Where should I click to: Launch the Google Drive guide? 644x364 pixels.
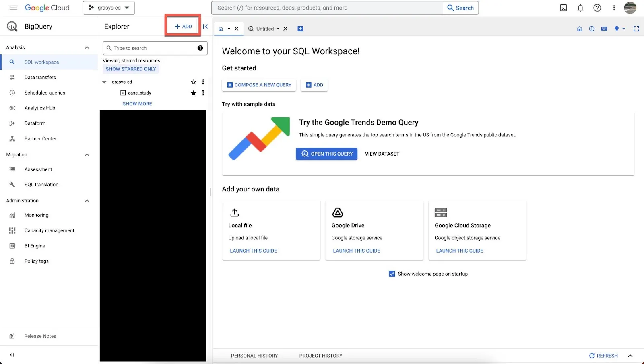tap(357, 251)
